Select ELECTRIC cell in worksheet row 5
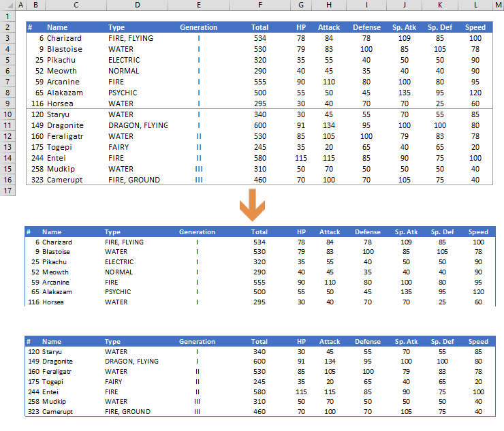The height and width of the screenshot is (431, 504). click(138, 60)
